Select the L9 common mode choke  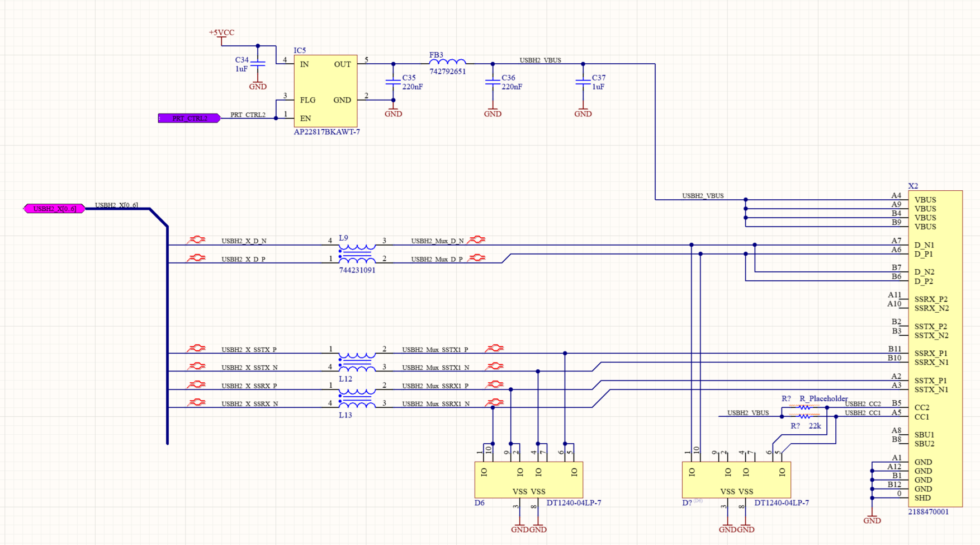point(357,253)
